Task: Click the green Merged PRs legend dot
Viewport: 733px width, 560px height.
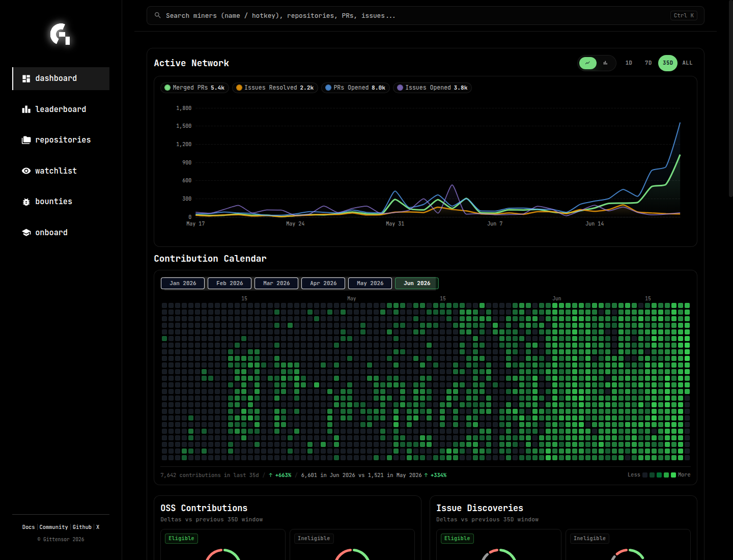Action: pyautogui.click(x=167, y=88)
